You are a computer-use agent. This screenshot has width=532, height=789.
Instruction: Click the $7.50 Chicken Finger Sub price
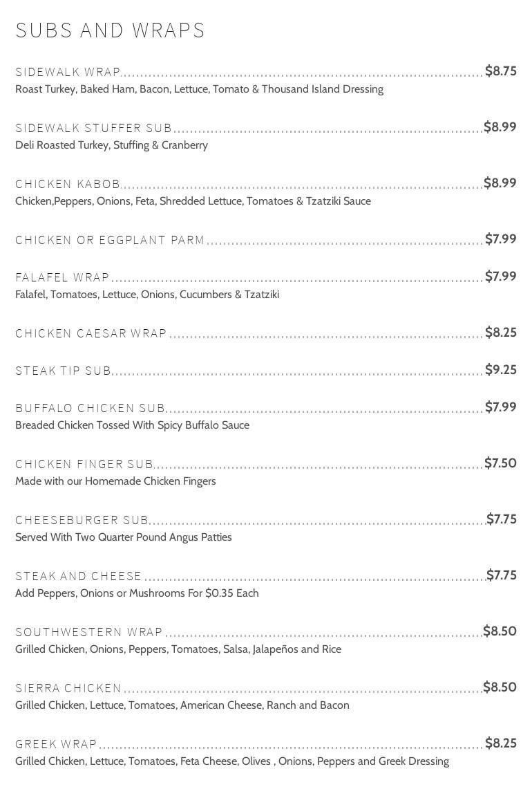500,463
